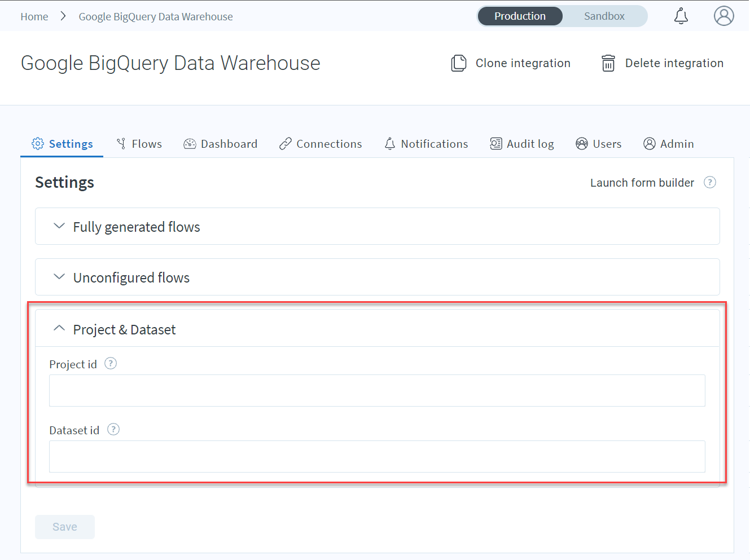Click the Flows branch icon
The image size is (750, 560).
click(121, 144)
